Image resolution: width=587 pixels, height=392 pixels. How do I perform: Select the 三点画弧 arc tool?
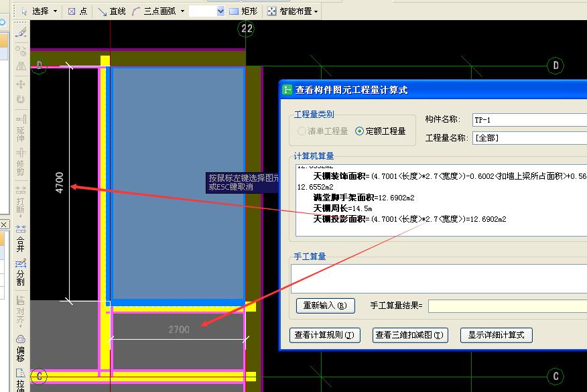point(154,11)
